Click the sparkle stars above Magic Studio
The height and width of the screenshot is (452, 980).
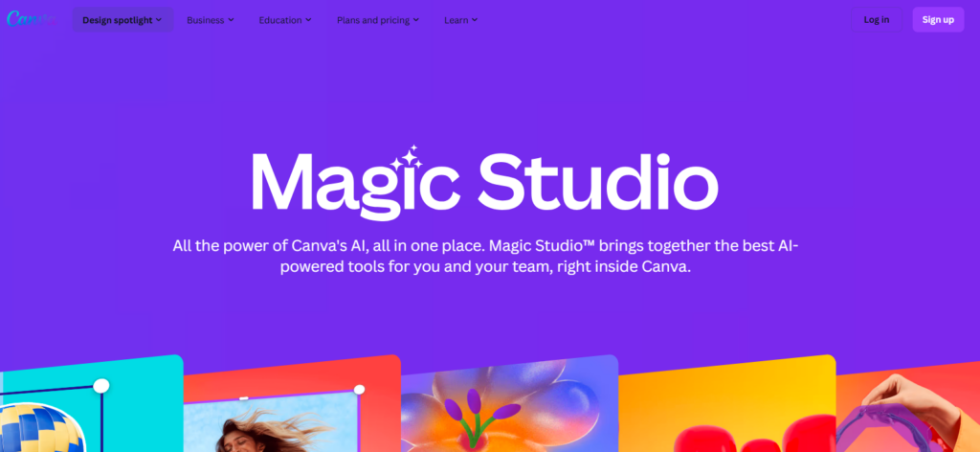(x=407, y=158)
